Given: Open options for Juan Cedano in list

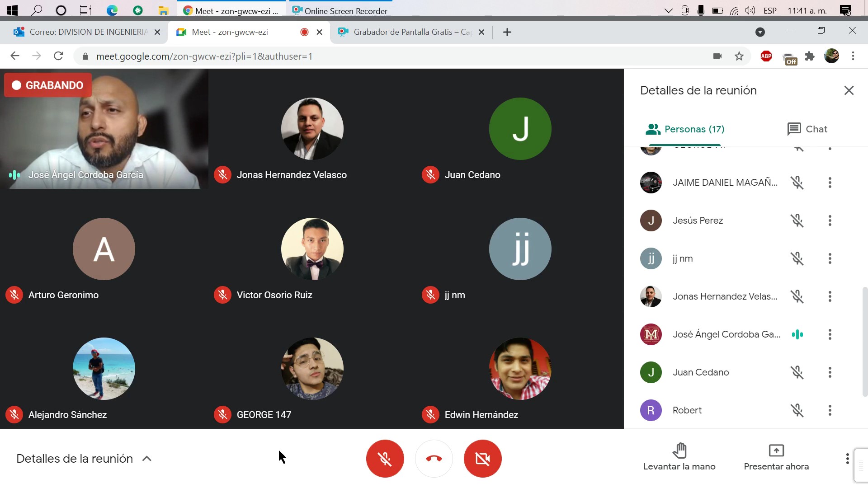Looking at the screenshot, I should (830, 372).
